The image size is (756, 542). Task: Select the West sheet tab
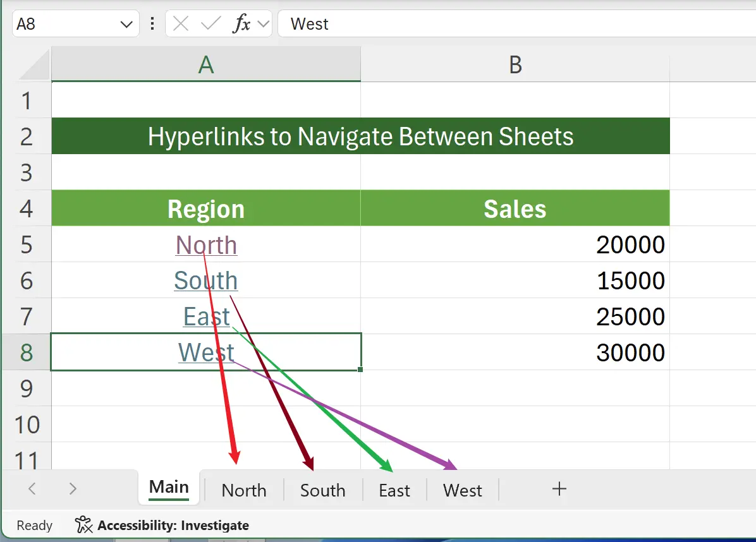pyautogui.click(x=462, y=490)
